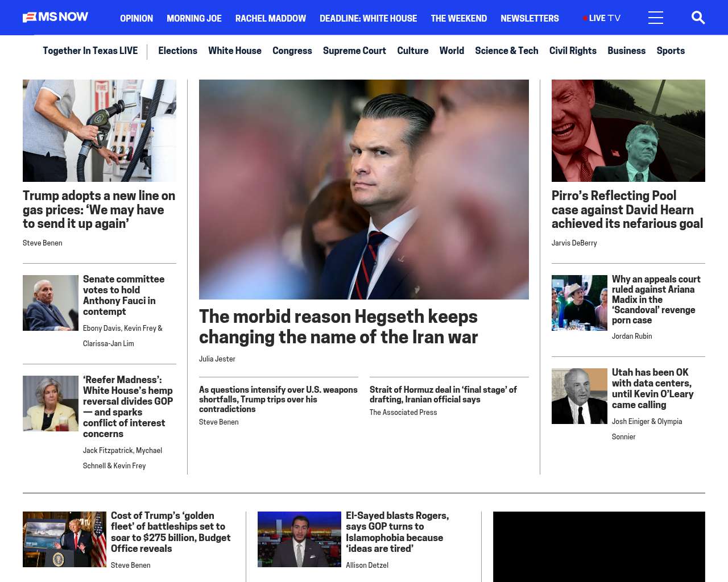Open the search magnifier icon
The image size is (728, 582).
tap(698, 18)
